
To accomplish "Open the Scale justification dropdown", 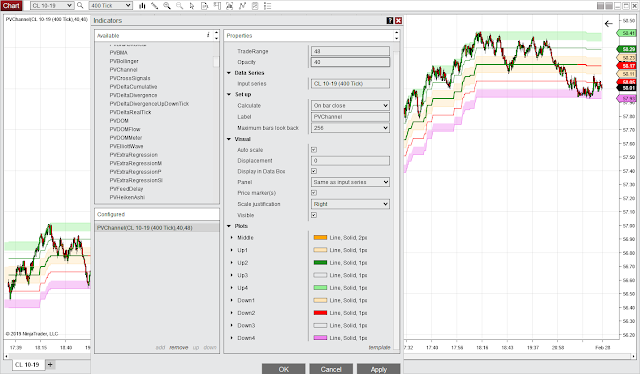I will pyautogui.click(x=350, y=204).
